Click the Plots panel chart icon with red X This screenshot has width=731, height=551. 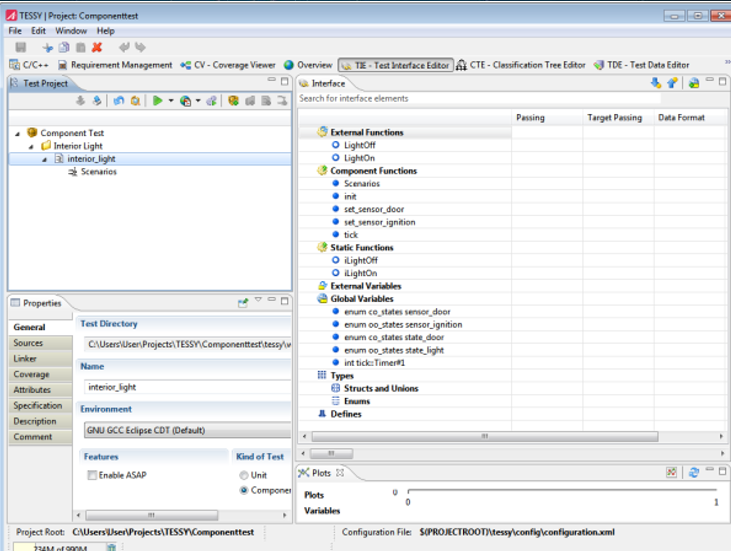tap(671, 472)
